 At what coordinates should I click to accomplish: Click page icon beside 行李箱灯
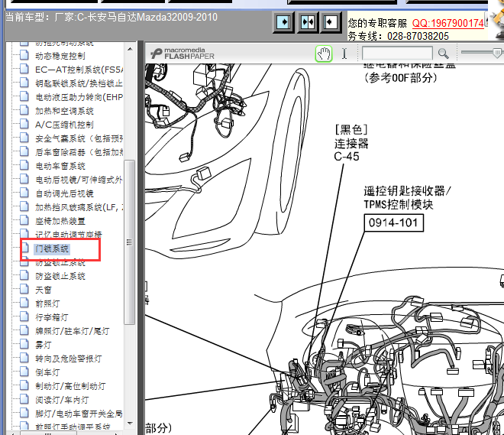point(24,317)
